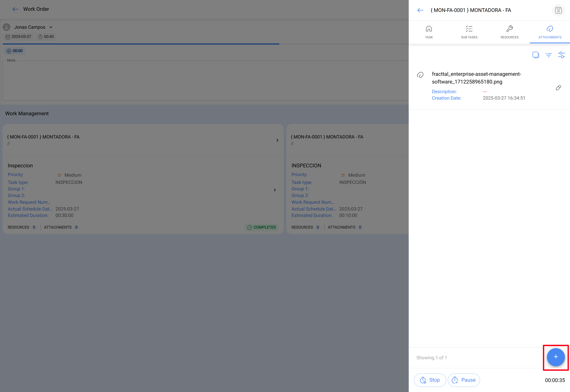This screenshot has width=570, height=392.
Task: Expand the Inspeccion task chevron
Action: click(x=275, y=190)
